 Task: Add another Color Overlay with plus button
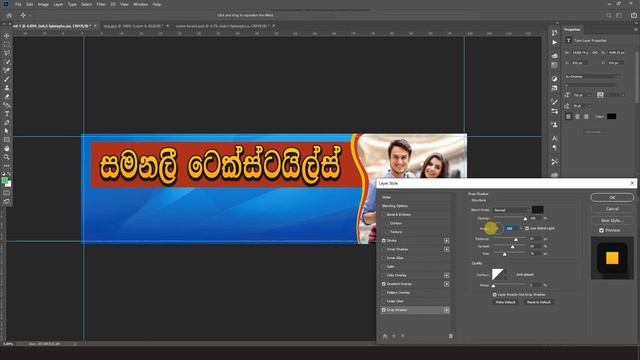[x=447, y=276]
